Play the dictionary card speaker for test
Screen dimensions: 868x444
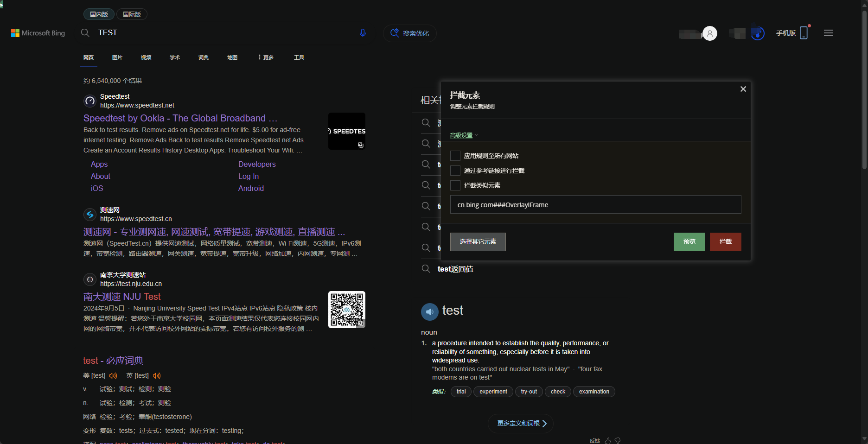[x=430, y=312]
